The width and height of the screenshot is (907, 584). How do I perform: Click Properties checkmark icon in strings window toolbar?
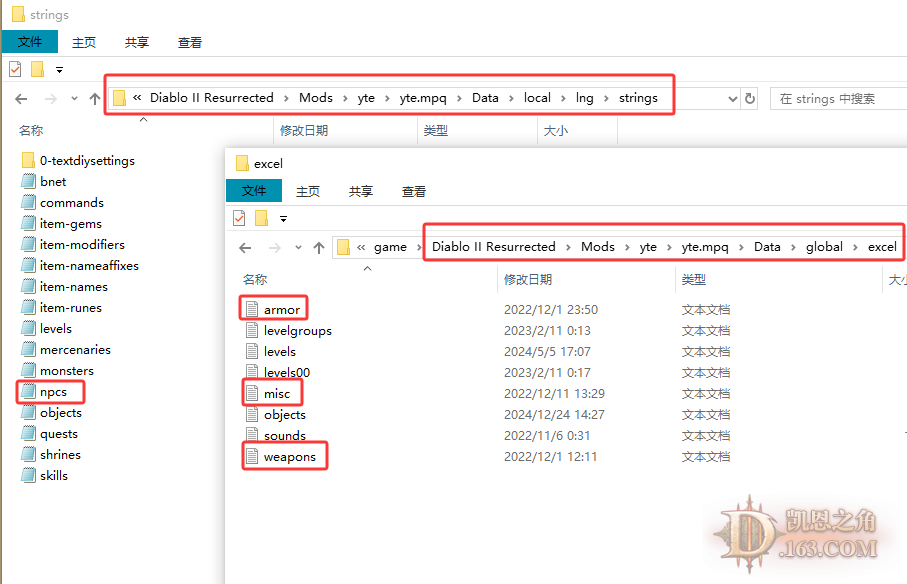tap(16, 69)
